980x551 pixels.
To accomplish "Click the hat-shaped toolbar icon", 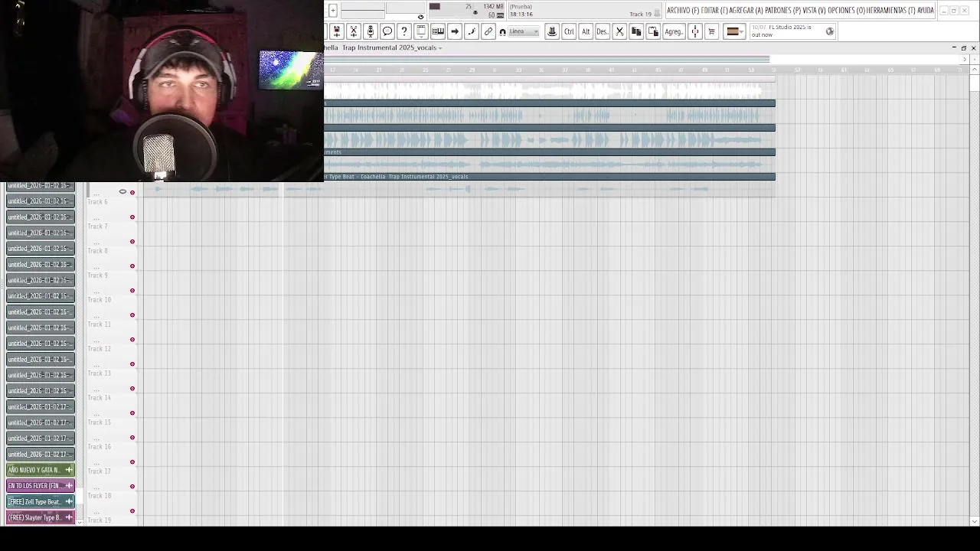I will point(551,31).
